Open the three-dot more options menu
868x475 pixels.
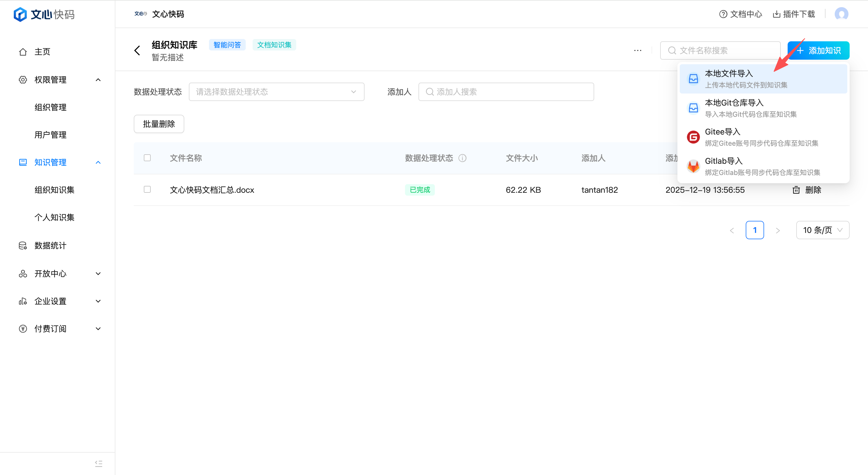coord(638,50)
